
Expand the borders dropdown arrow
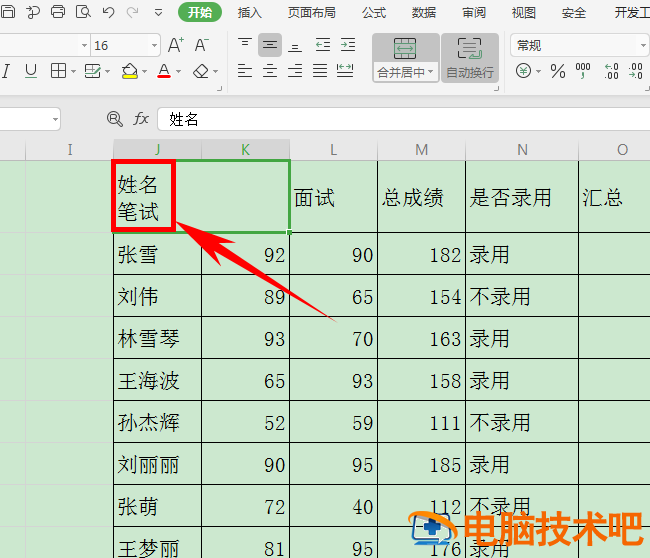pos(73,72)
